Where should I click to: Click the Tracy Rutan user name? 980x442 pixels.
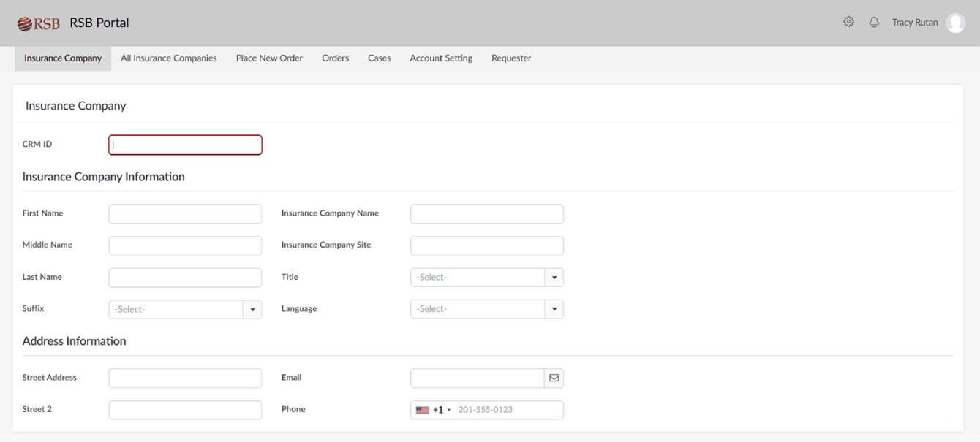pos(915,23)
